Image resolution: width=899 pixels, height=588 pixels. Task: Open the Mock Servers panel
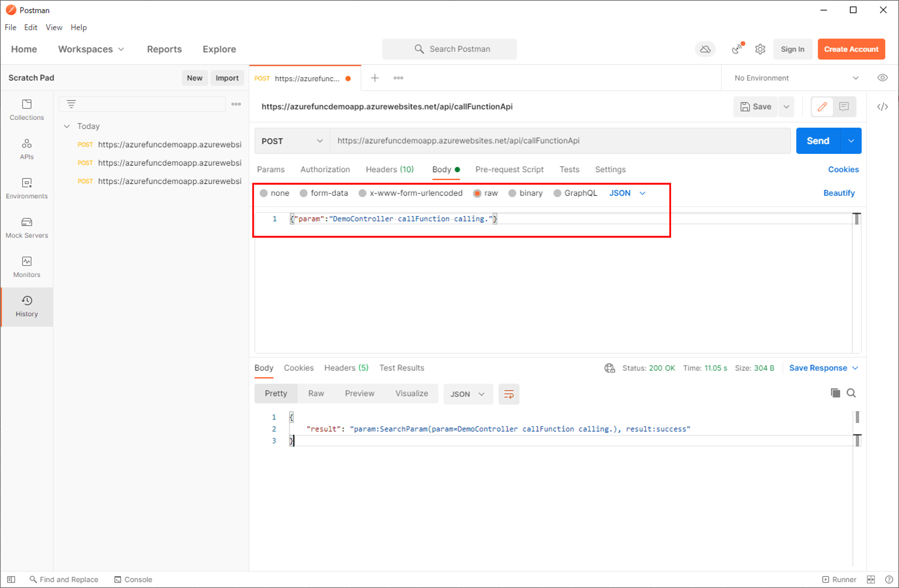[27, 228]
